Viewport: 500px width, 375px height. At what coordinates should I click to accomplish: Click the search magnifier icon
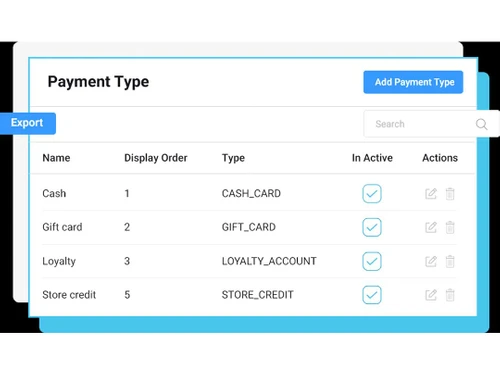481,124
